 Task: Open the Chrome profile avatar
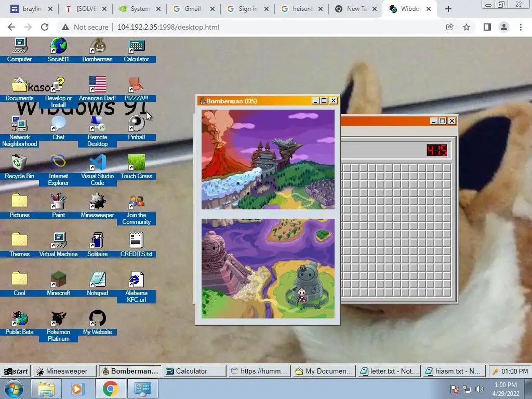pos(504,27)
